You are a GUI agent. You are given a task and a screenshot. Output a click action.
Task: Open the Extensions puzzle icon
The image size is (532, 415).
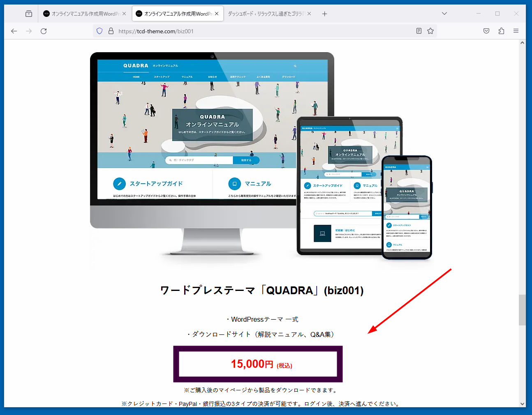(x=501, y=31)
